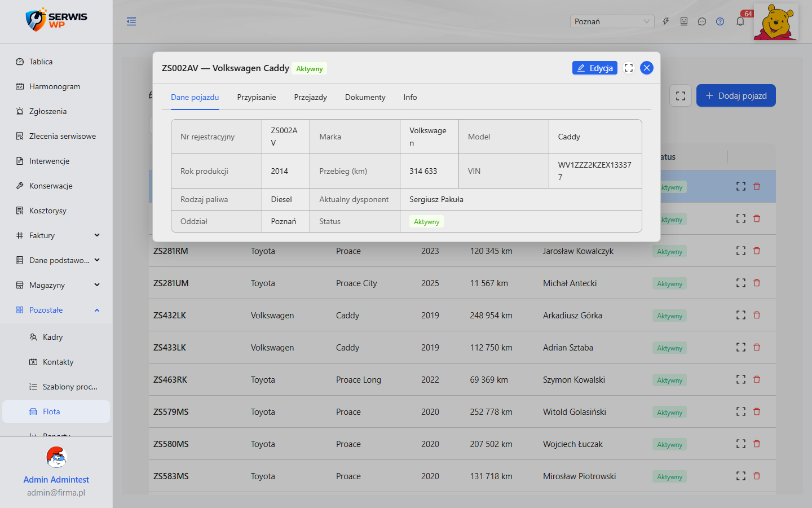
Task: Click the Smurf avatar above Admin Admintest
Action: click(x=56, y=457)
